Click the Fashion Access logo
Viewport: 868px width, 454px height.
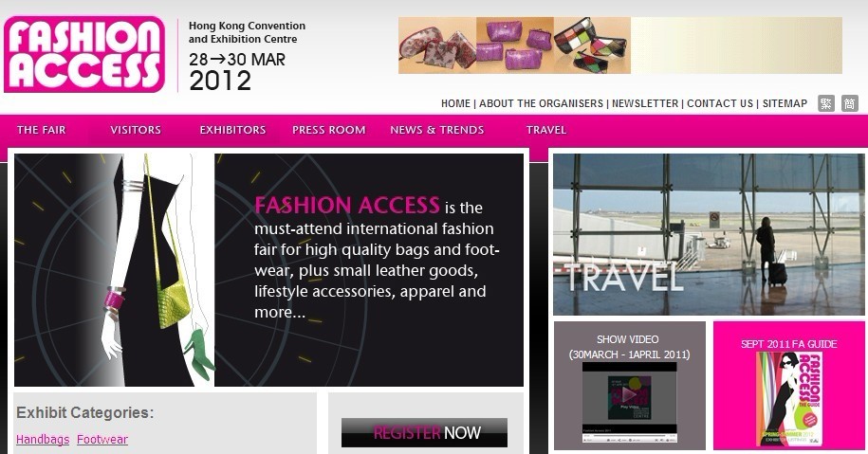84,54
